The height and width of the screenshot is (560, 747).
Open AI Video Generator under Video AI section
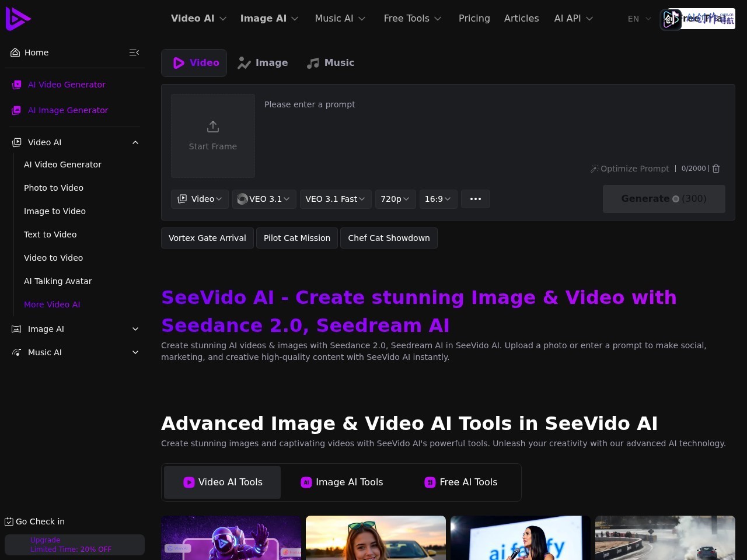pos(62,164)
